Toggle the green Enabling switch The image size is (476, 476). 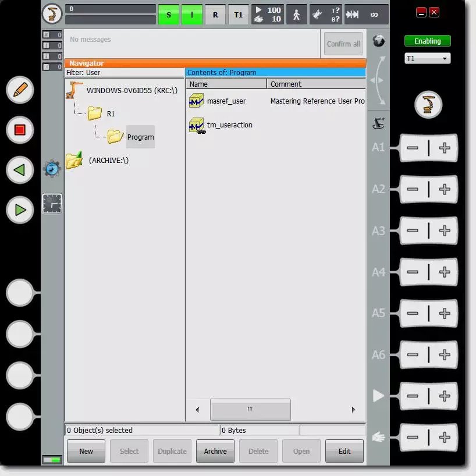pyautogui.click(x=427, y=41)
